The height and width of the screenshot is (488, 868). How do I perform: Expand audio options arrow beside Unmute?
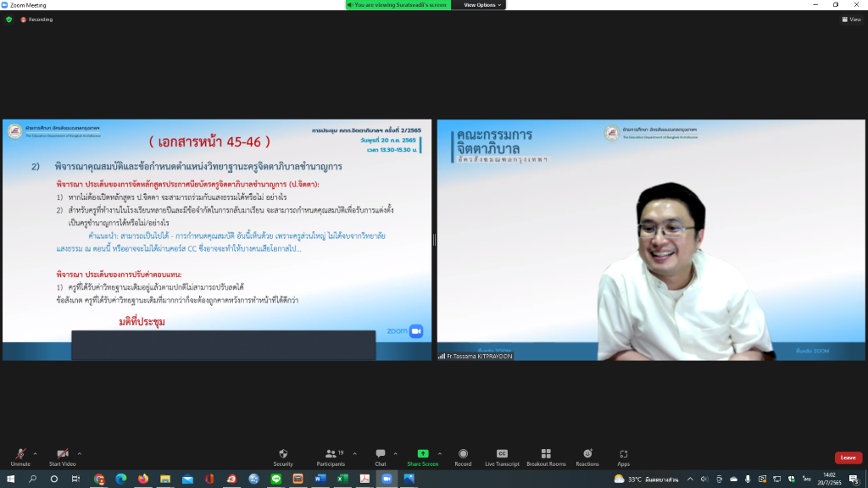click(36, 454)
